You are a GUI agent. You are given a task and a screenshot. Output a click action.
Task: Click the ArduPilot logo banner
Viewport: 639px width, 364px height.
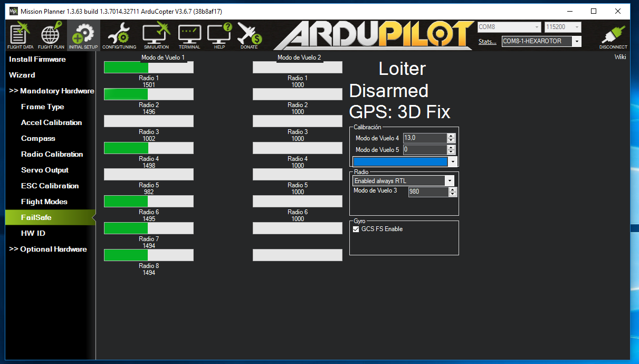coord(374,35)
